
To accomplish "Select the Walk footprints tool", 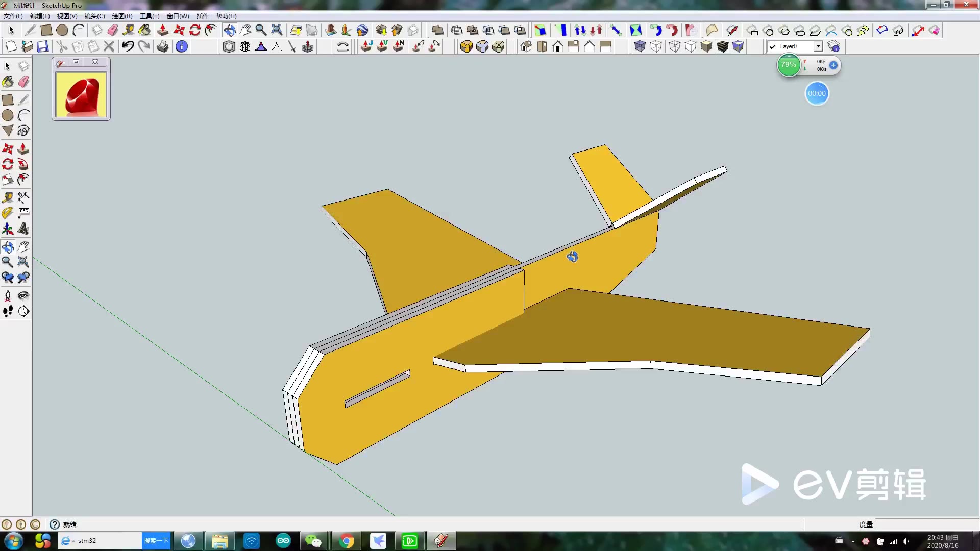I will (x=8, y=311).
